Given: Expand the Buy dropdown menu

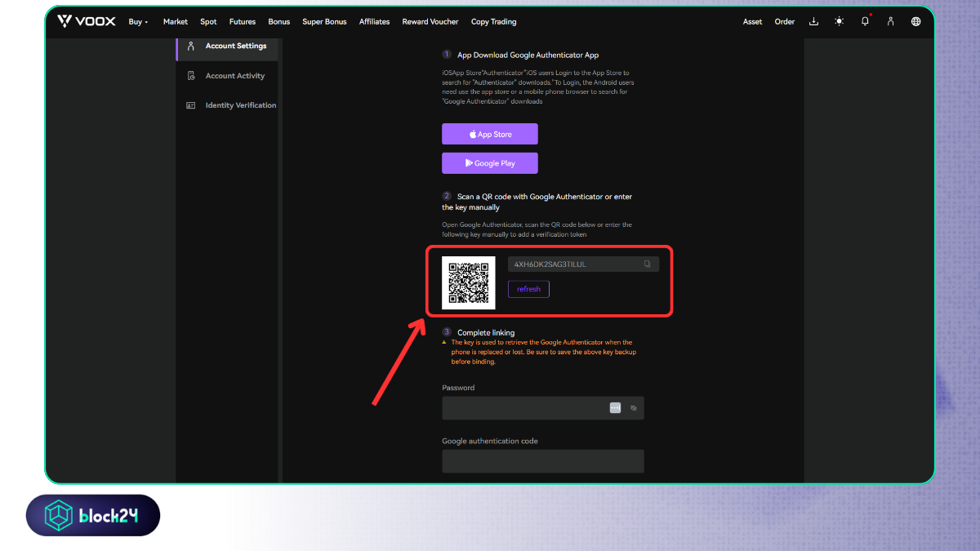Looking at the screenshot, I should click(138, 21).
